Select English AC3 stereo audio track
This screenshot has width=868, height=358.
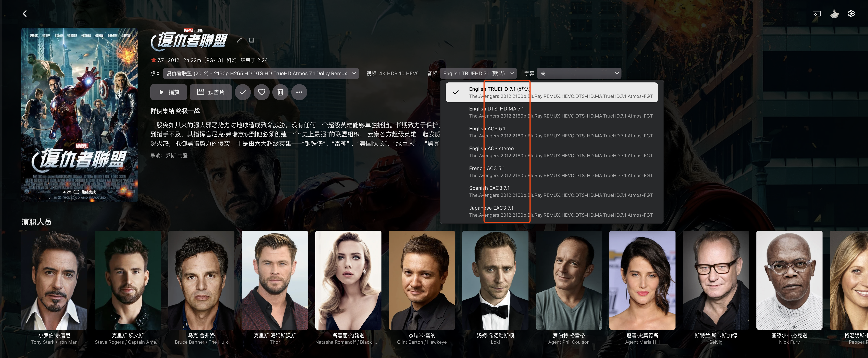[x=552, y=152]
